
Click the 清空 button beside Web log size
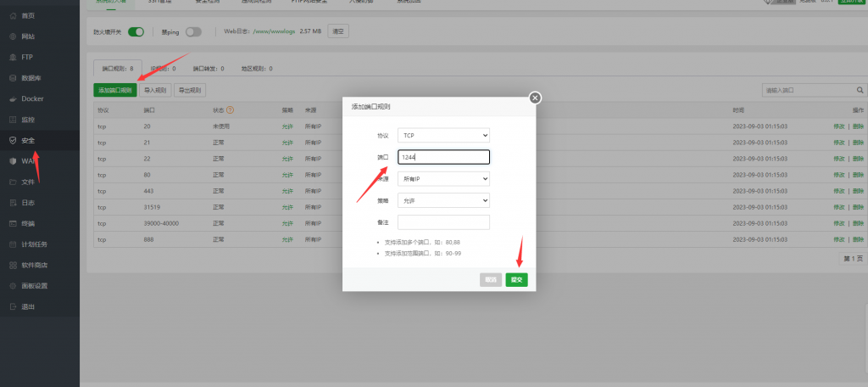pyautogui.click(x=338, y=31)
